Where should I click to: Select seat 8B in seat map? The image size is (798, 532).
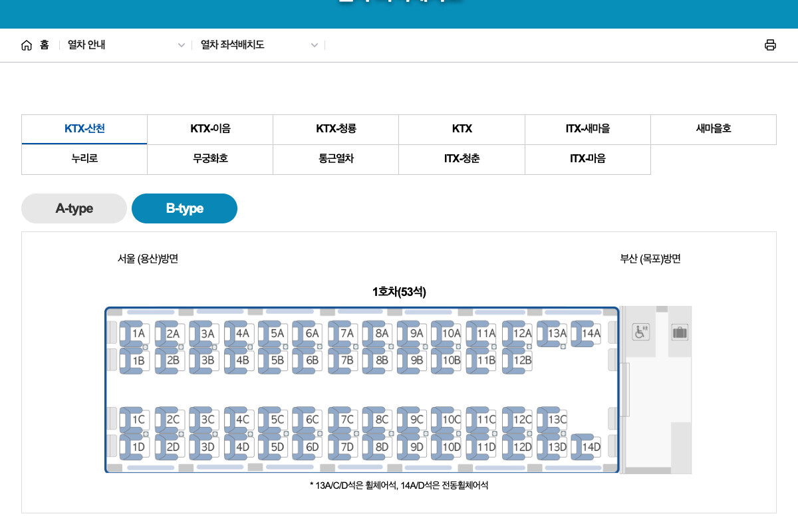[378, 360]
